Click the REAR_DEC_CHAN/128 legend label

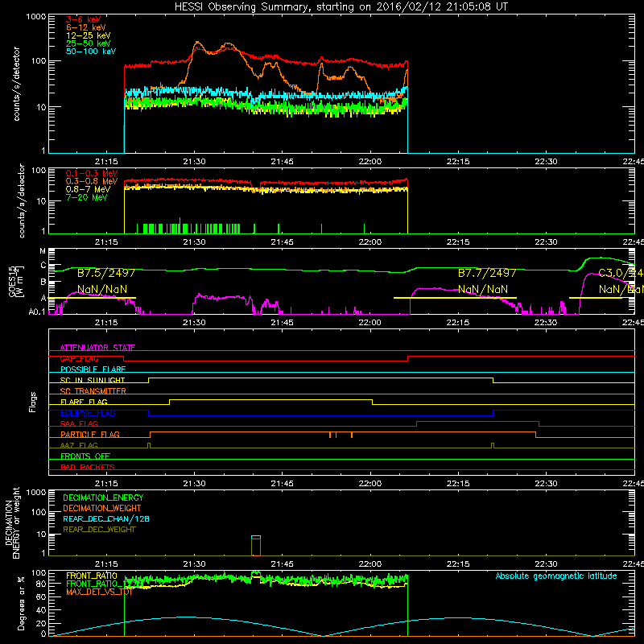point(106,519)
